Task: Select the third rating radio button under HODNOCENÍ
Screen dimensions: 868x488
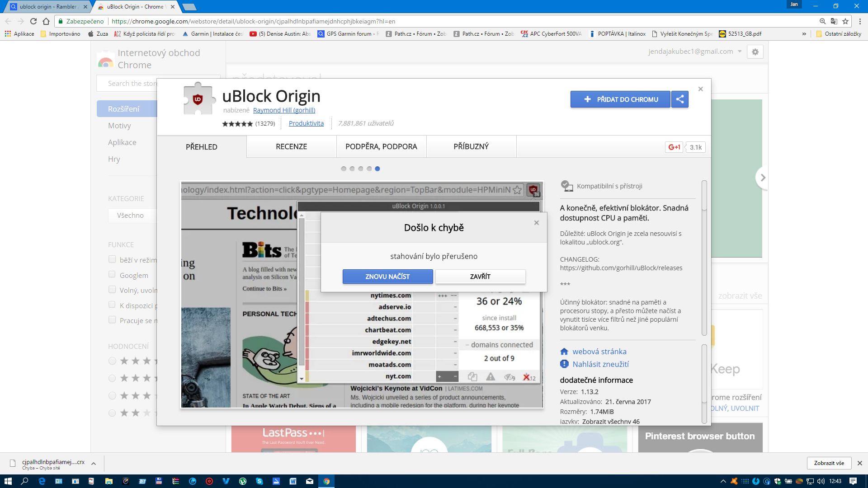Action: (x=113, y=396)
